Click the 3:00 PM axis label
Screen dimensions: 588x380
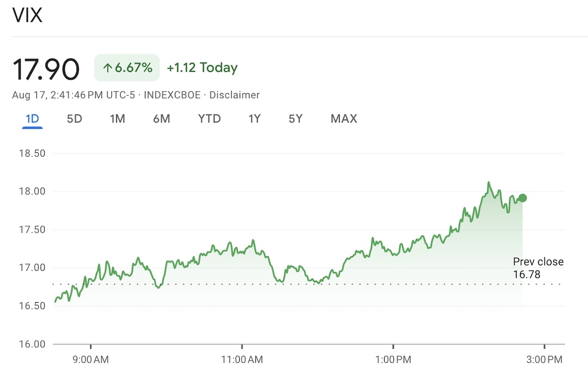[545, 359]
